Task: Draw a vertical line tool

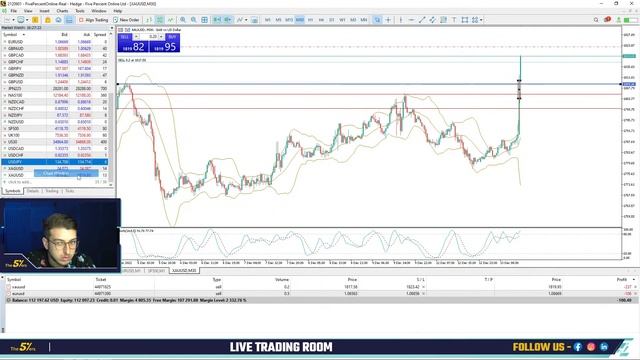Action: point(401,20)
